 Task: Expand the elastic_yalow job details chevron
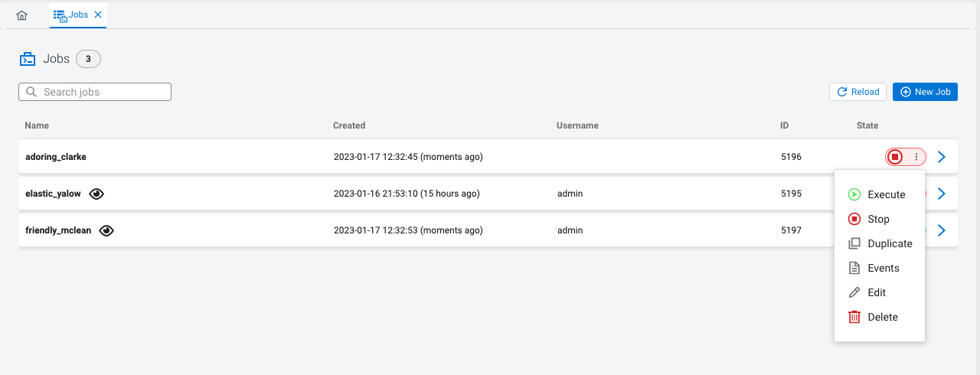[x=942, y=194]
